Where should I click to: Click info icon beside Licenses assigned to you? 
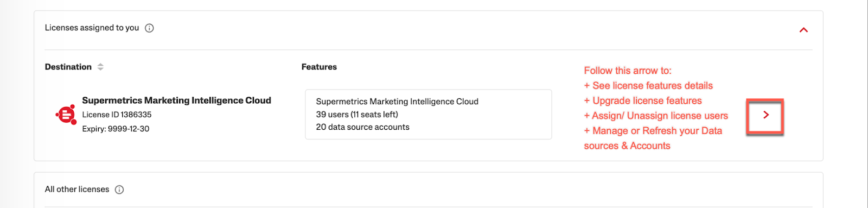(x=149, y=28)
